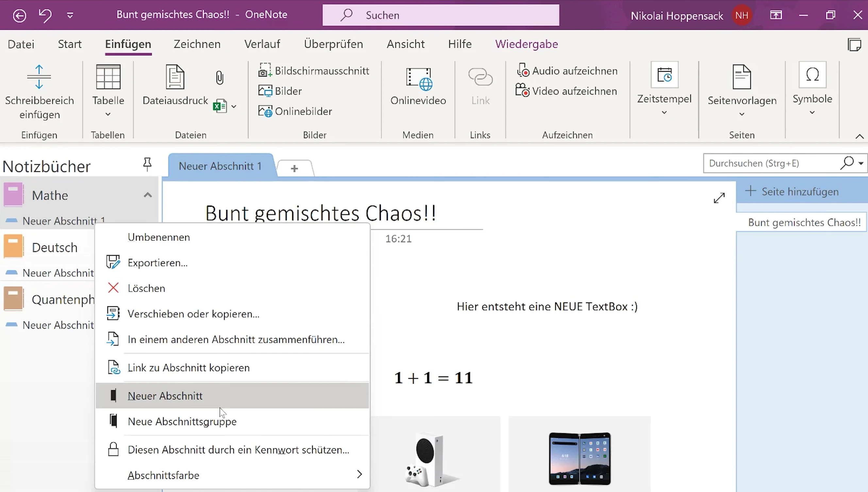Viewport: 868px width, 492px height.
Task: Click the Neuer Abschnitt 1 section tab
Action: coord(220,165)
